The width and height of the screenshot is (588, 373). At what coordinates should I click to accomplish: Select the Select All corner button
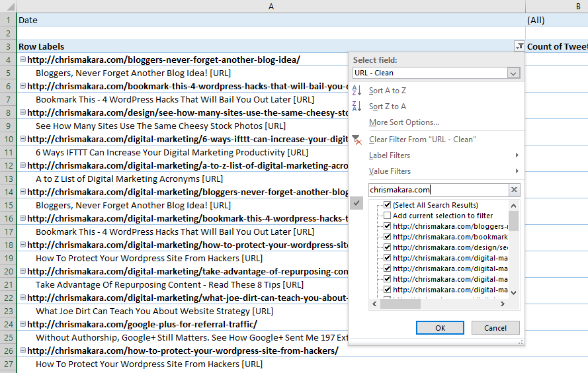pyautogui.click(x=8, y=7)
